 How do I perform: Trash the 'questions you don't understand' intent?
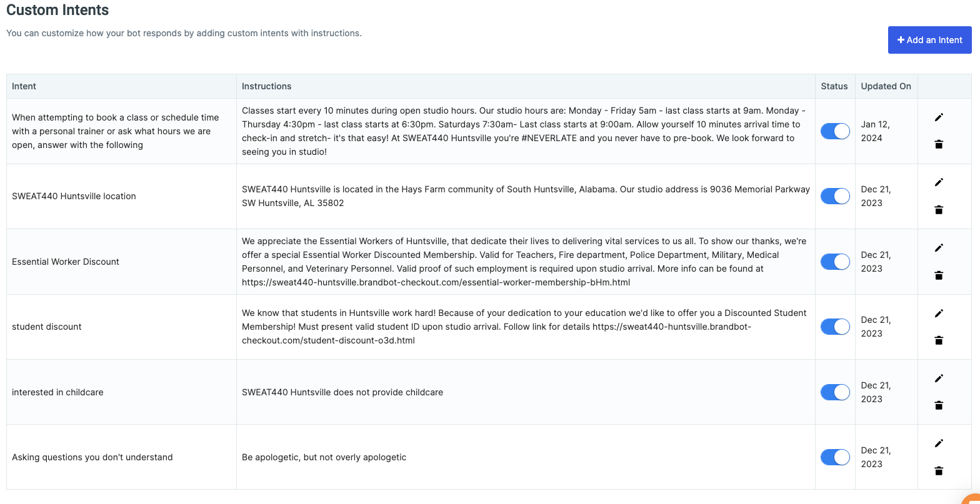[938, 471]
